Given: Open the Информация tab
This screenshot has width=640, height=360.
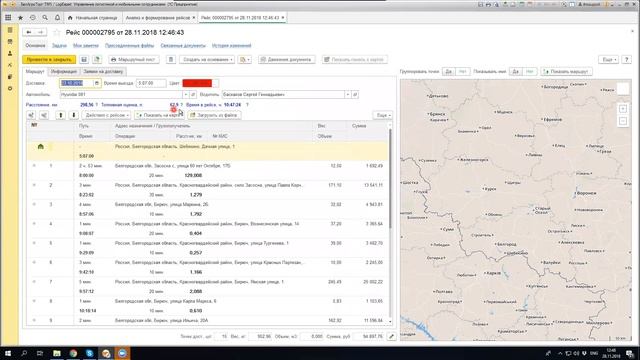Looking at the screenshot, I should pos(64,71).
